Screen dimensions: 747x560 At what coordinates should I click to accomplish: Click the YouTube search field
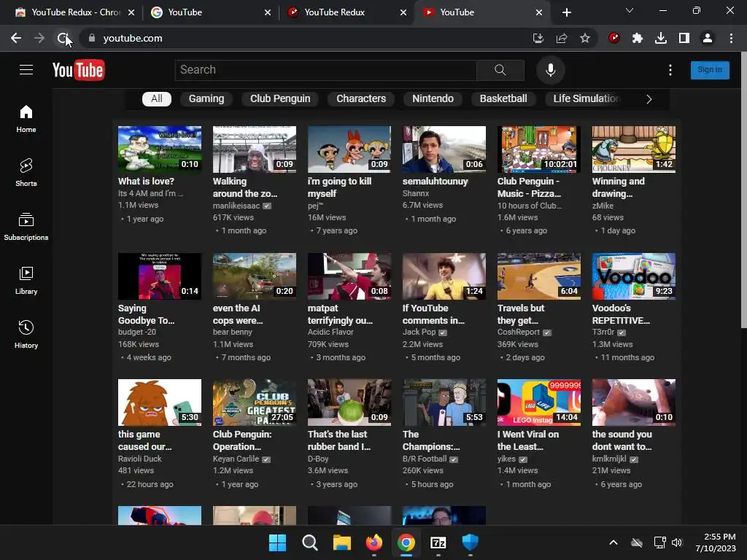coord(326,70)
